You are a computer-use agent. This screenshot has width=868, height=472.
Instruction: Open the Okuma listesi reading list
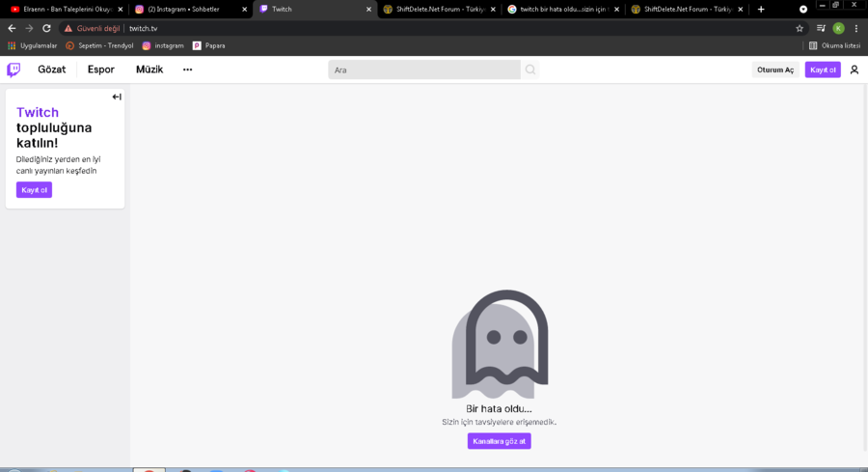pos(835,46)
